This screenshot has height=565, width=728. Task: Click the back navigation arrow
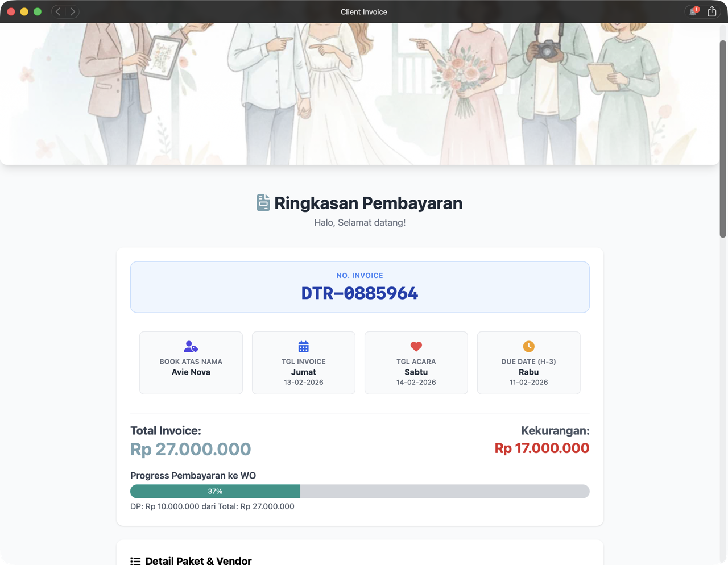[58, 11]
